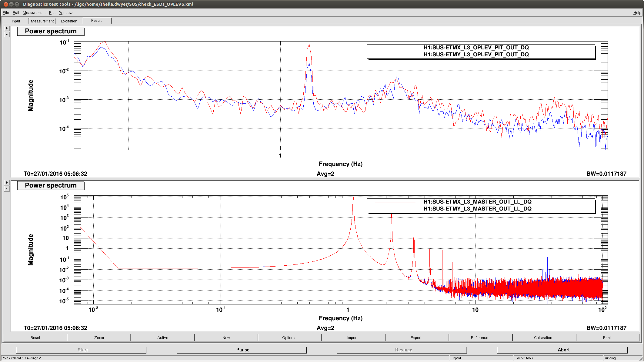This screenshot has height=362, width=644.
Task: Click ETMX OPLEV_PIT red legend entry
Action: [x=476, y=48]
